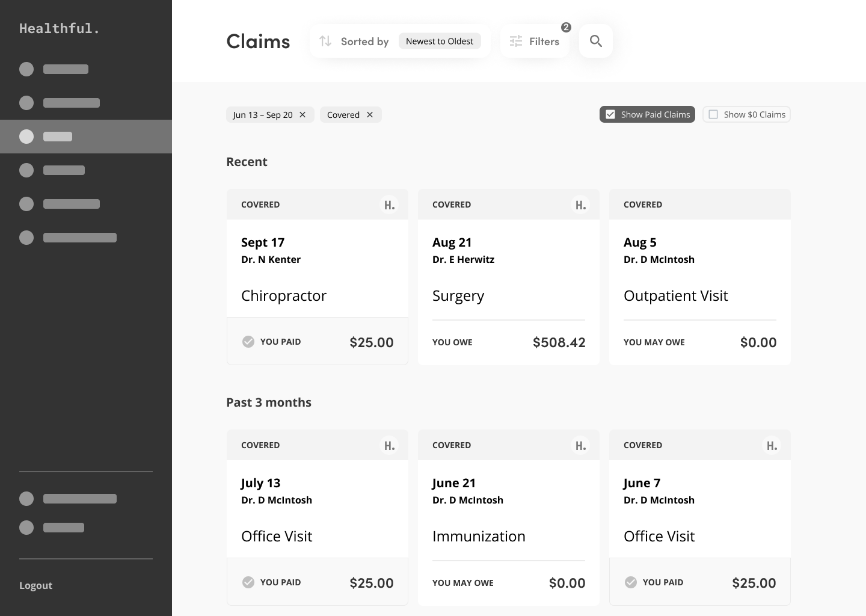Open the Immunization claim

click(509, 518)
